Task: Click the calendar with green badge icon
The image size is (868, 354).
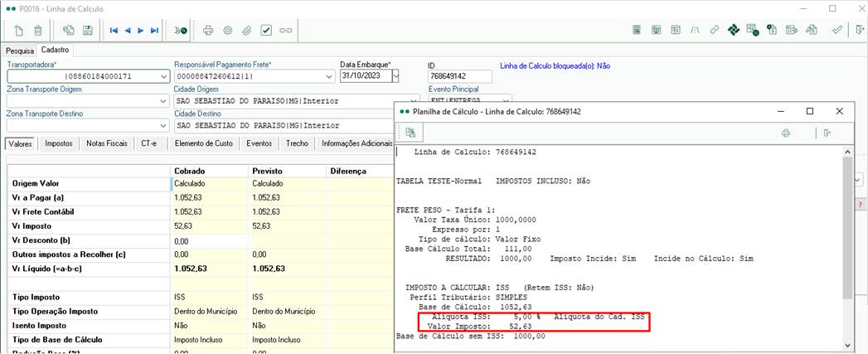Action: [x=752, y=30]
